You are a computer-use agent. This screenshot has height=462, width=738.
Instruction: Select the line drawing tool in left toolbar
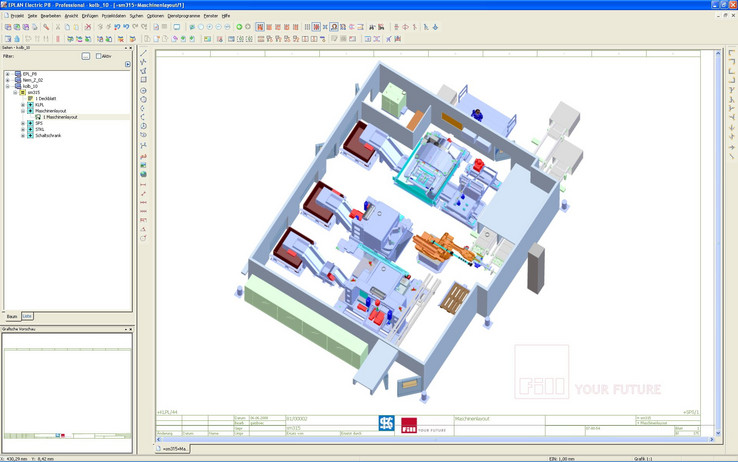(144, 53)
